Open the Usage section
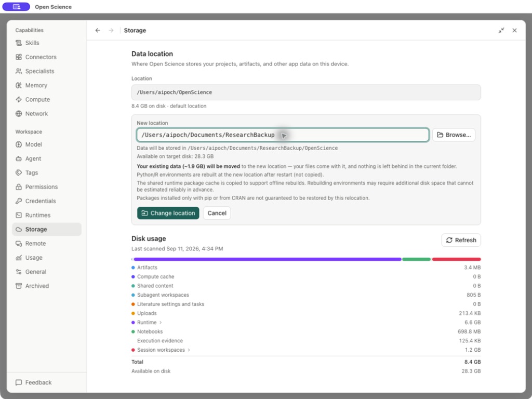The height and width of the screenshot is (399, 532). (47, 258)
